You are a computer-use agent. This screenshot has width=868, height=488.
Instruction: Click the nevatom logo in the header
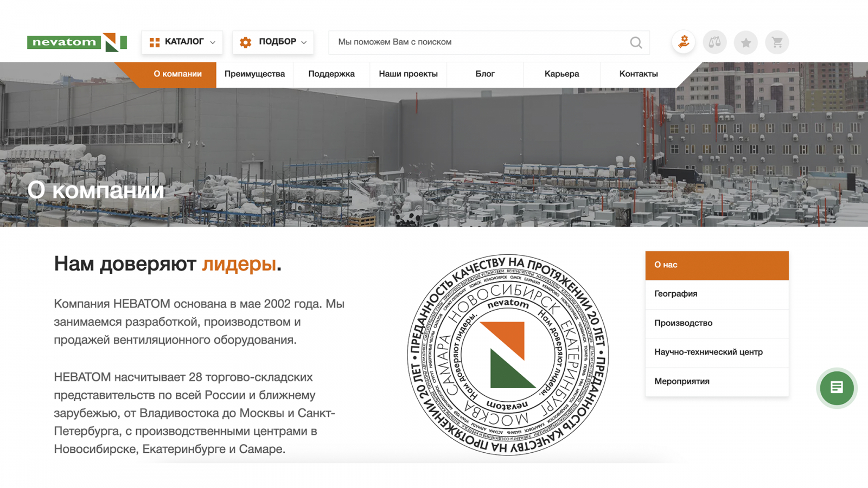pos(77,42)
